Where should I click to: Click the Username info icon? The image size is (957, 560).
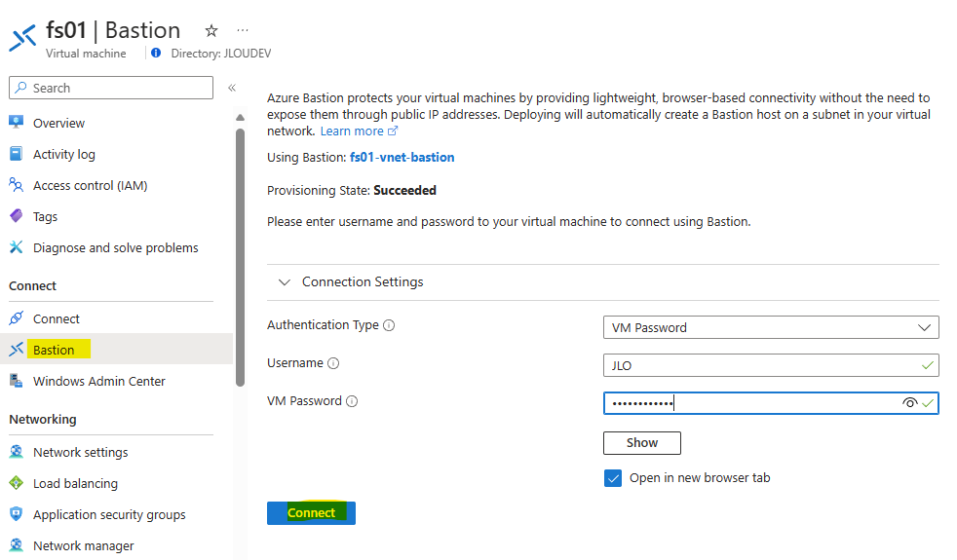(x=333, y=363)
